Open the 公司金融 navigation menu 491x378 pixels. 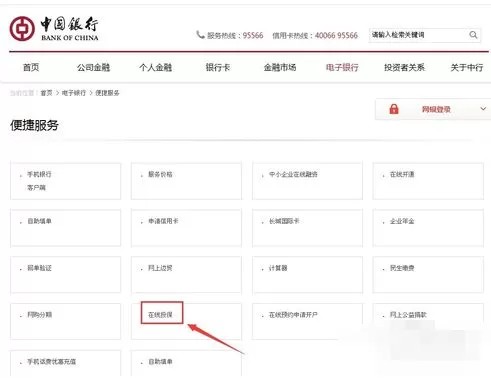point(93,67)
